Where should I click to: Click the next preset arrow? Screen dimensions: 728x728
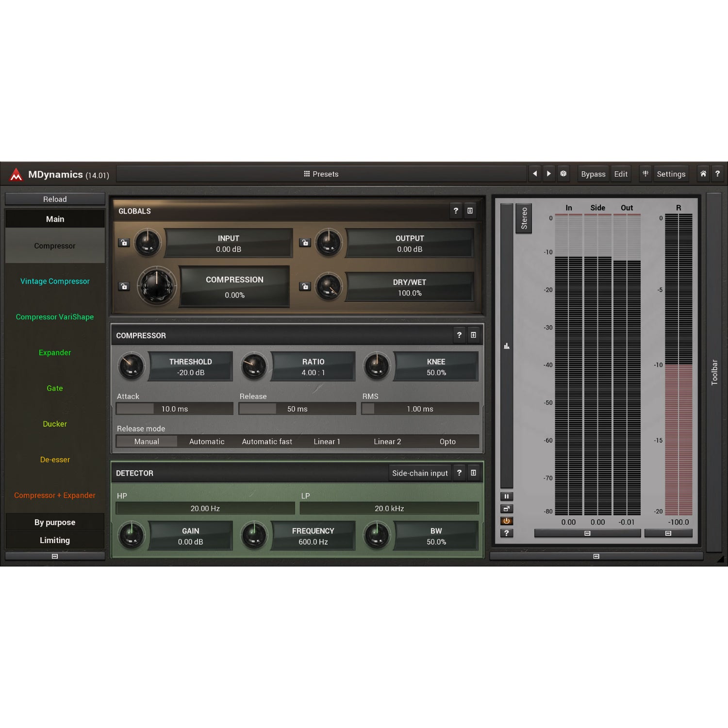point(549,174)
